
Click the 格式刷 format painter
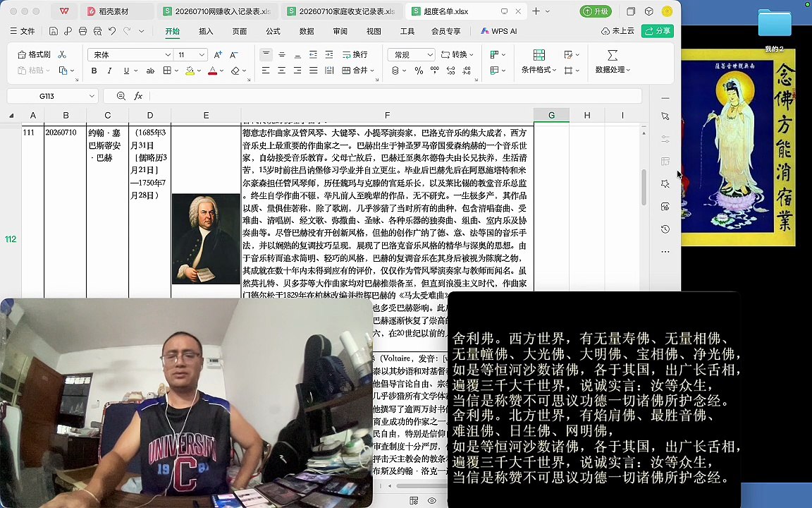[x=34, y=54]
